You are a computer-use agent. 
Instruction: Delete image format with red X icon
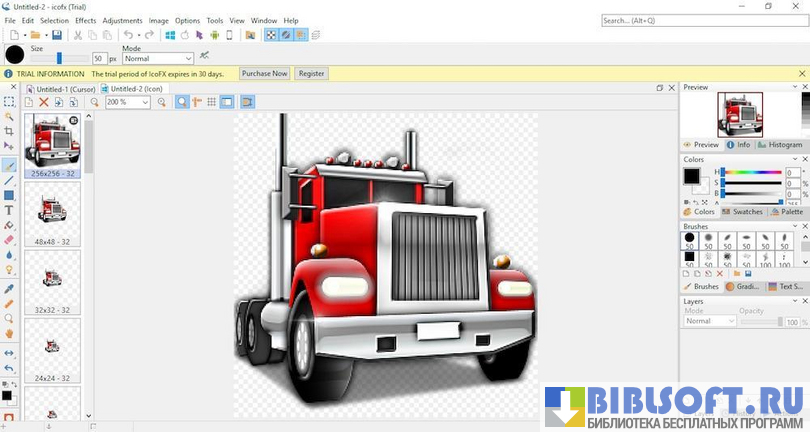[x=44, y=102]
